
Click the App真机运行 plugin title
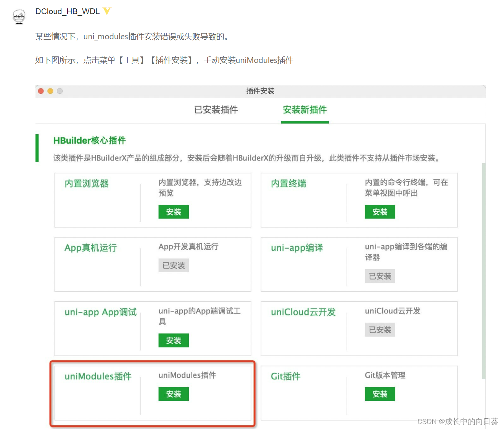[x=91, y=248]
